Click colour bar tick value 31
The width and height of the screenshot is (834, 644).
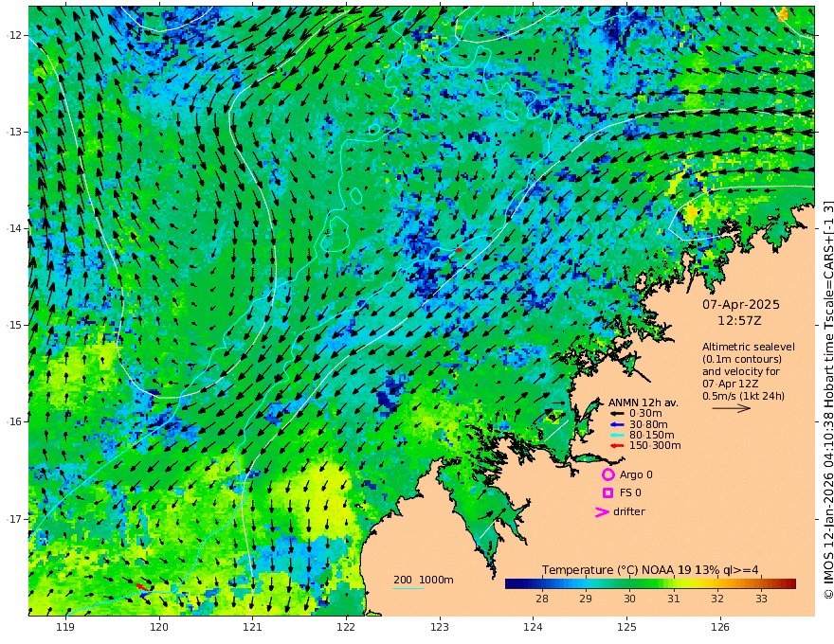pos(674,599)
